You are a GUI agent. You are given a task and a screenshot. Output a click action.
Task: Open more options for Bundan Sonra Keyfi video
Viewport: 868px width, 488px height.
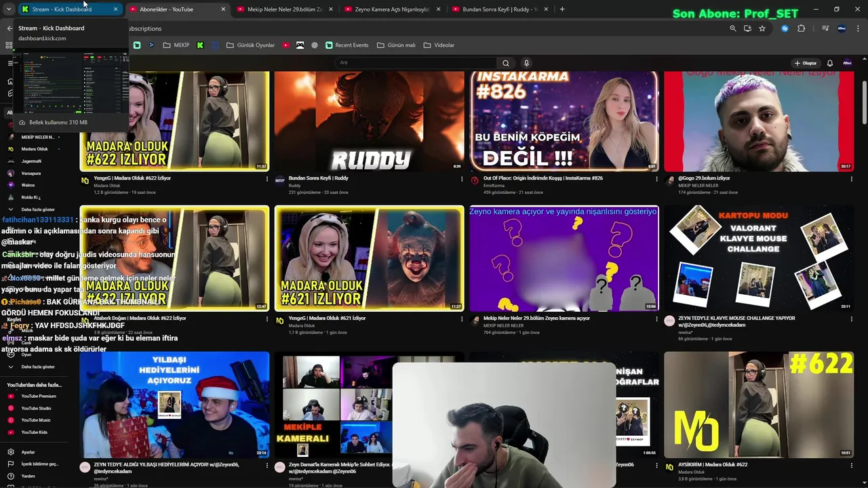[462, 180]
